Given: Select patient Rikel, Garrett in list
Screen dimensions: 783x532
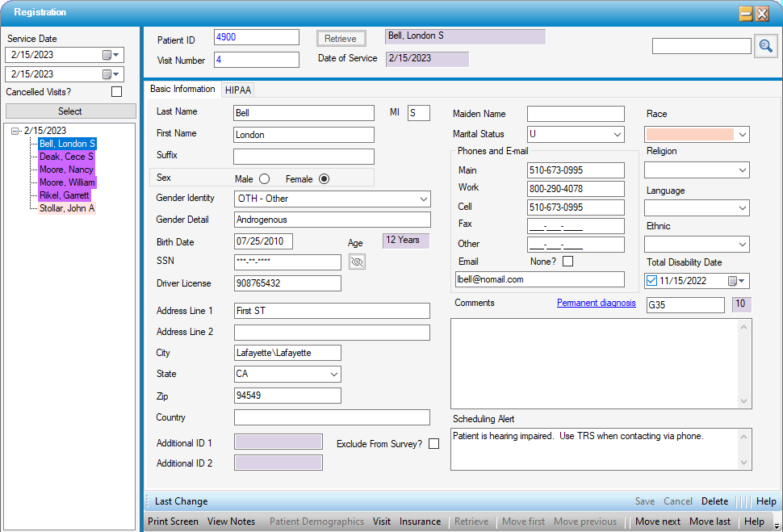Looking at the screenshot, I should click(x=65, y=195).
